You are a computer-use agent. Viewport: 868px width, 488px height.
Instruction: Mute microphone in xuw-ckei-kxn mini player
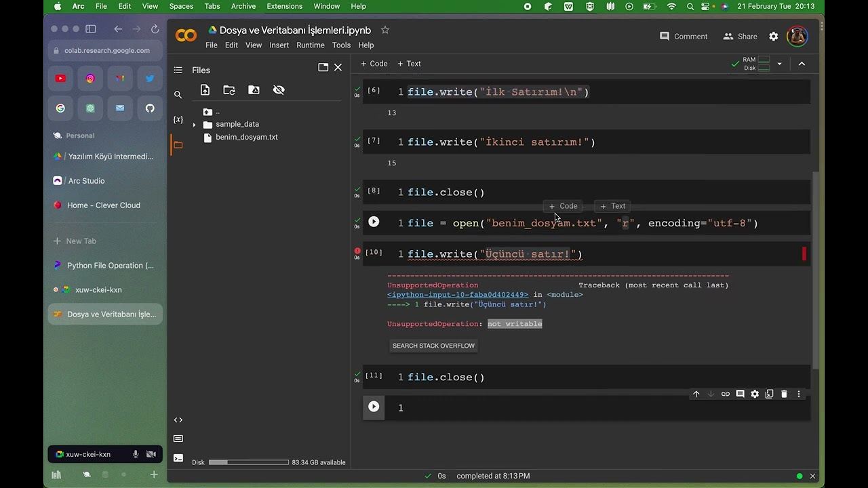pos(136,454)
